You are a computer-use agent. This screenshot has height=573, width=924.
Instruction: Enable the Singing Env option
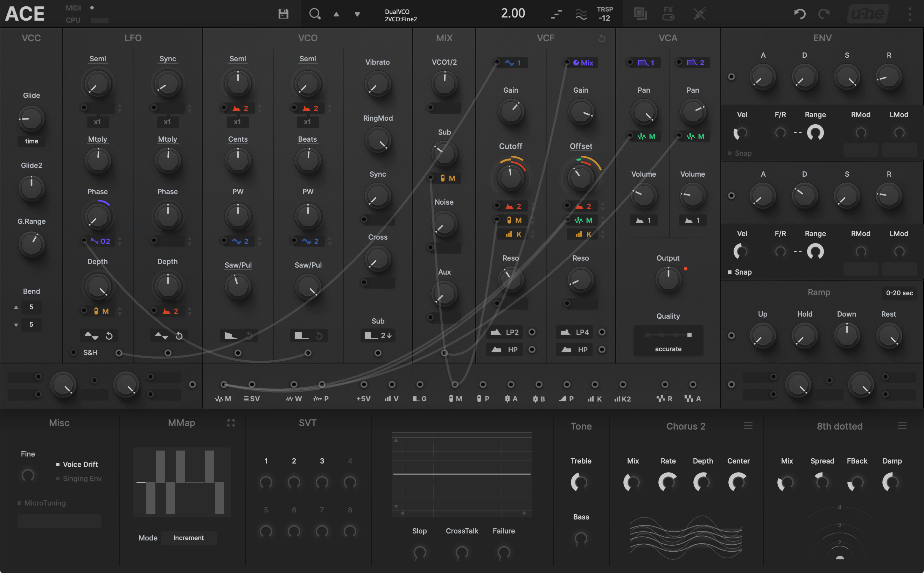[79, 479]
